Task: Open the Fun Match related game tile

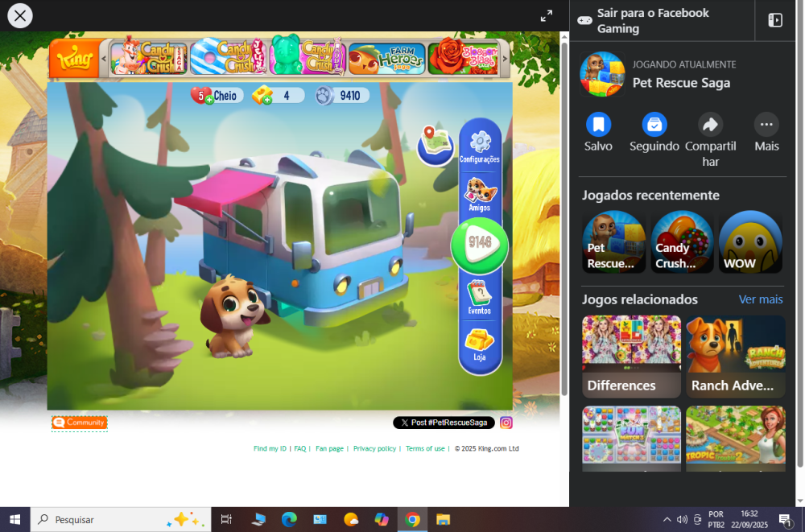Action: click(x=631, y=439)
